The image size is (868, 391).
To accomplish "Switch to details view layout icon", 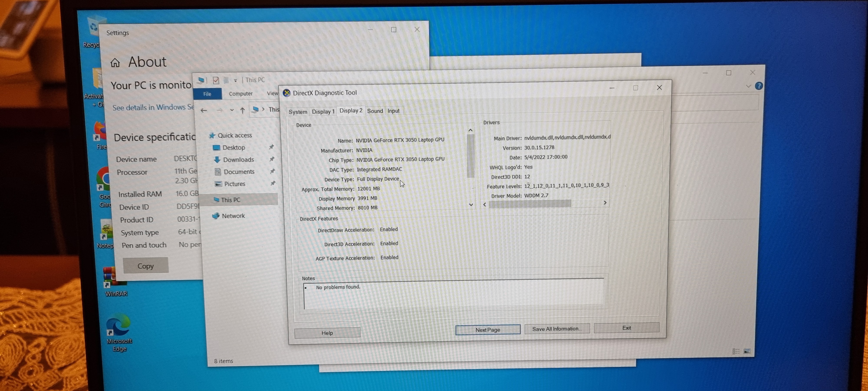I will click(736, 351).
